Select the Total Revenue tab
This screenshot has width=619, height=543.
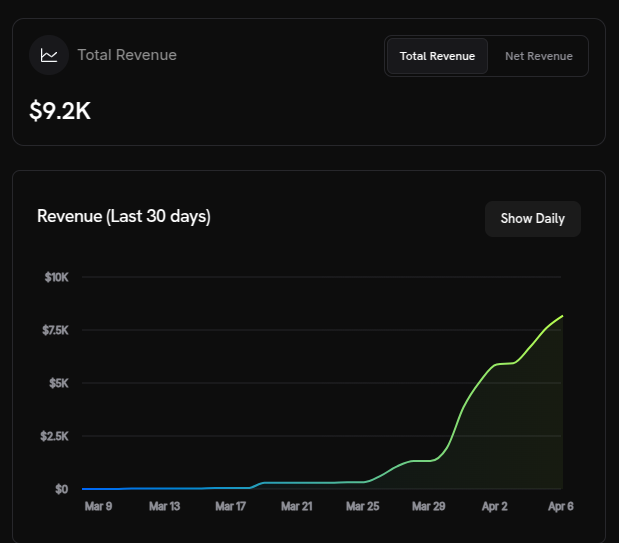(437, 56)
